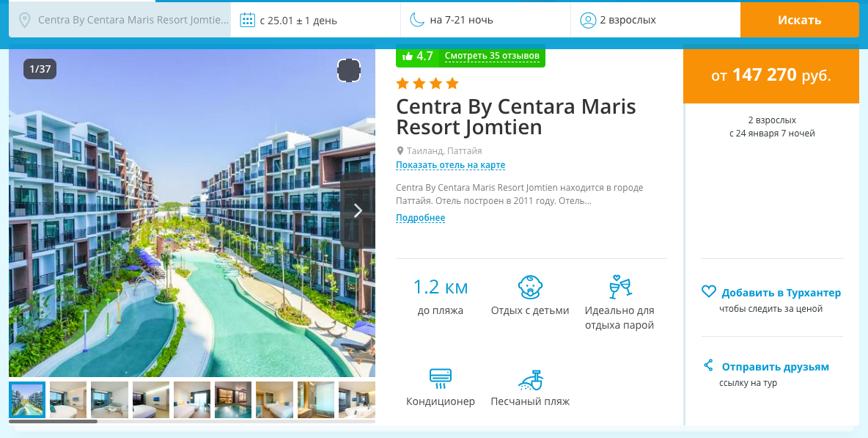Open the nights selector на 7-21 ночь
Viewport: 868px width, 438px height.
point(485,21)
